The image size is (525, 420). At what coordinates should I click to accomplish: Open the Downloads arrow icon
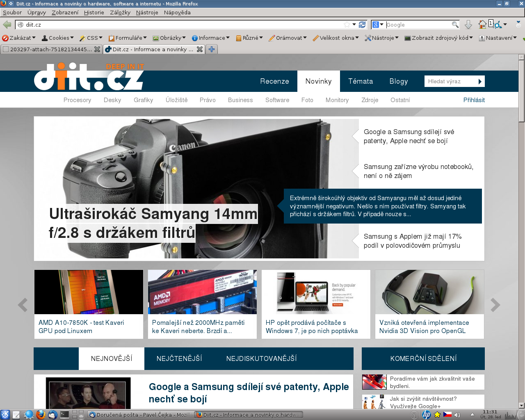[468, 25]
